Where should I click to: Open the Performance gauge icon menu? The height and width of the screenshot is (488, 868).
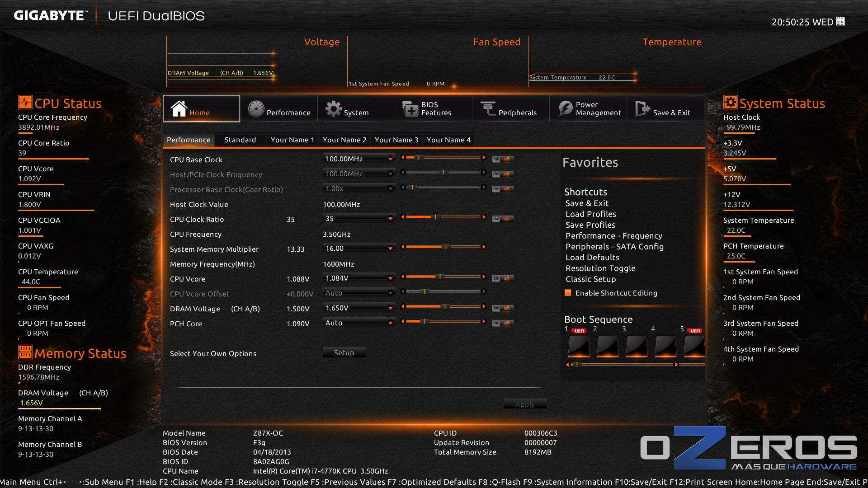256,109
